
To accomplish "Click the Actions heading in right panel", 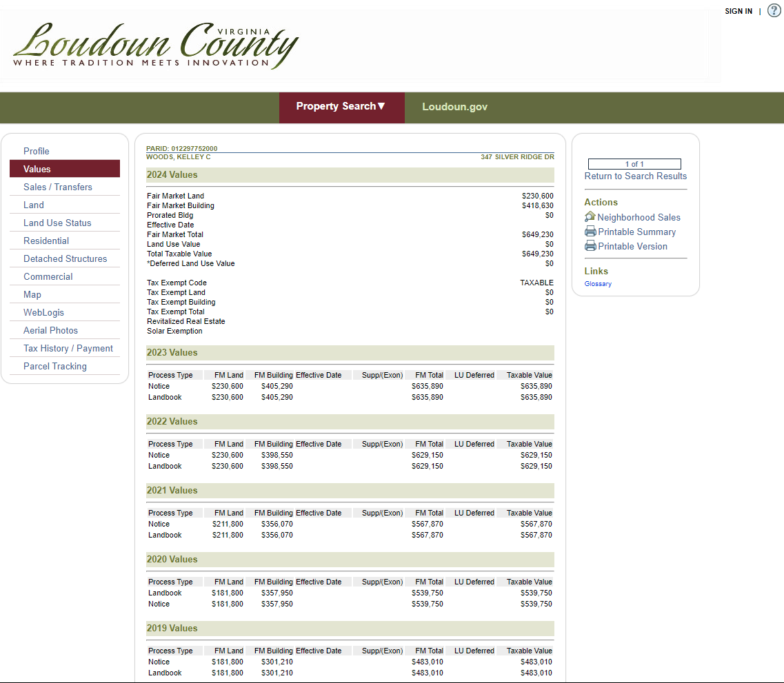I will tap(601, 203).
